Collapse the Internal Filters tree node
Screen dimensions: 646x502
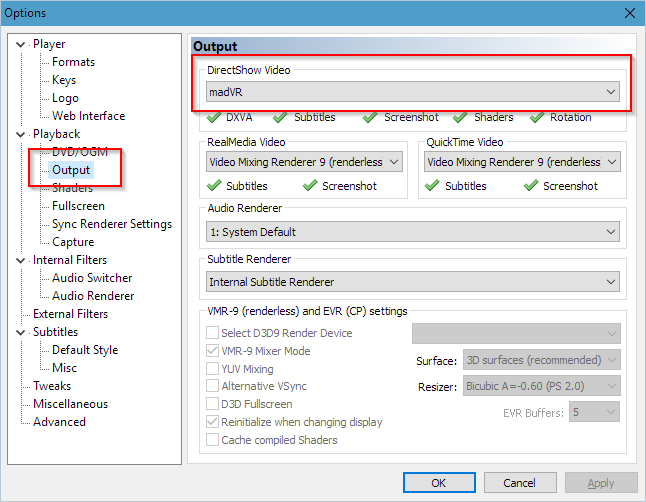click(x=20, y=260)
